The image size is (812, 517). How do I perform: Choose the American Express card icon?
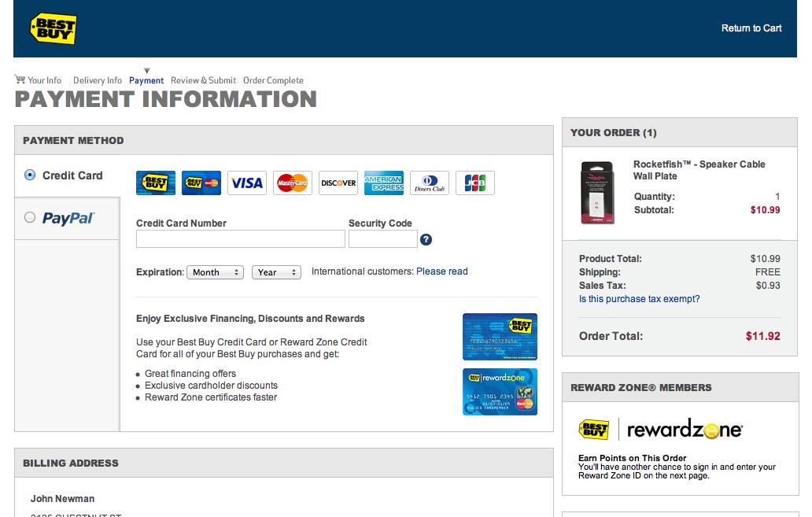click(x=384, y=183)
